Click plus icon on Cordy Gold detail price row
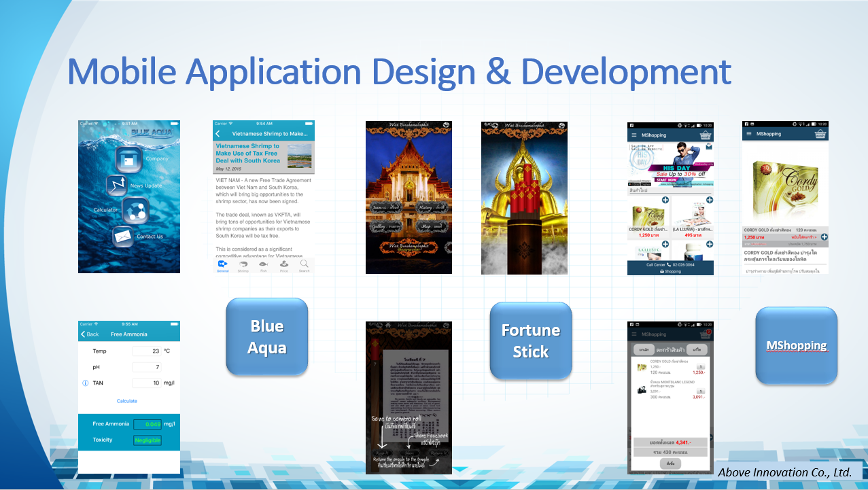Viewport: 868px width, 490px height. click(x=824, y=237)
